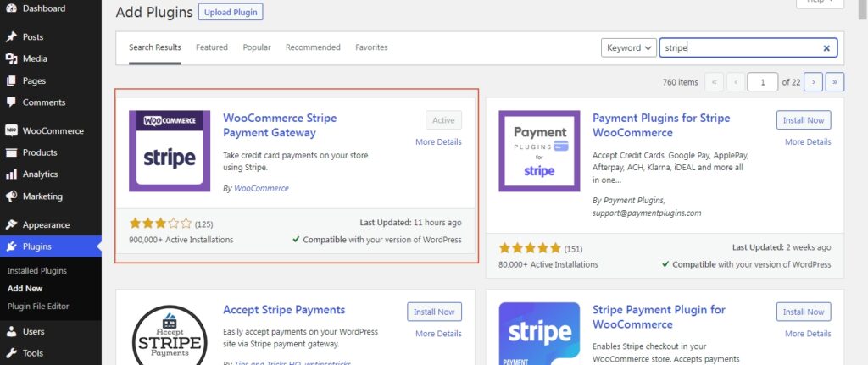Open the Marketing menu label
This screenshot has width=868, height=365.
coord(42,196)
